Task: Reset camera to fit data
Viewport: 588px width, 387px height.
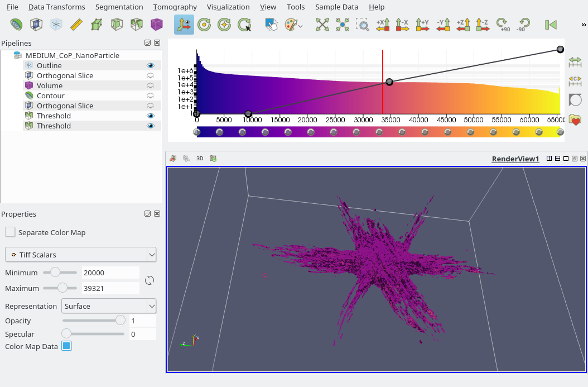Action: [x=322, y=25]
